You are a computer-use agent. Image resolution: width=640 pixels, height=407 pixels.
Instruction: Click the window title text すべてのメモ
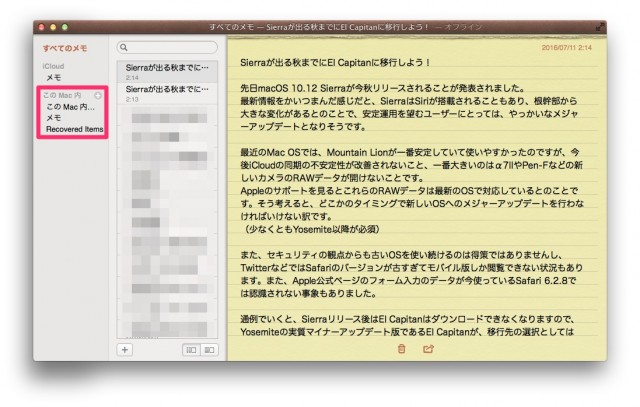pos(231,27)
